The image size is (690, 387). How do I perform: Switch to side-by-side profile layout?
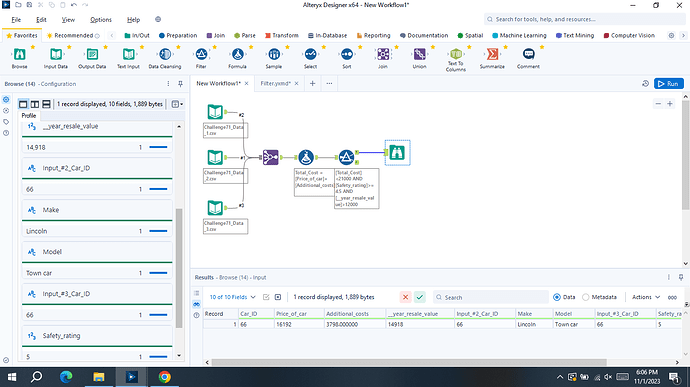click(x=35, y=104)
